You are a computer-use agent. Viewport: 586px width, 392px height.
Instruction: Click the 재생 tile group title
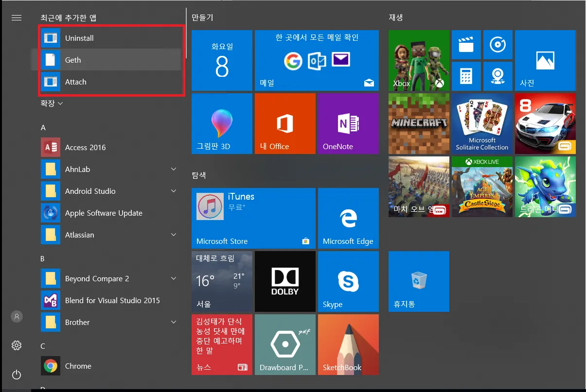[396, 17]
